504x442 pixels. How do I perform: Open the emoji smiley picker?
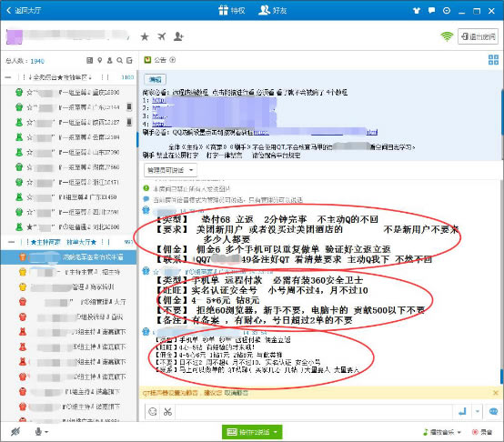pos(153,412)
